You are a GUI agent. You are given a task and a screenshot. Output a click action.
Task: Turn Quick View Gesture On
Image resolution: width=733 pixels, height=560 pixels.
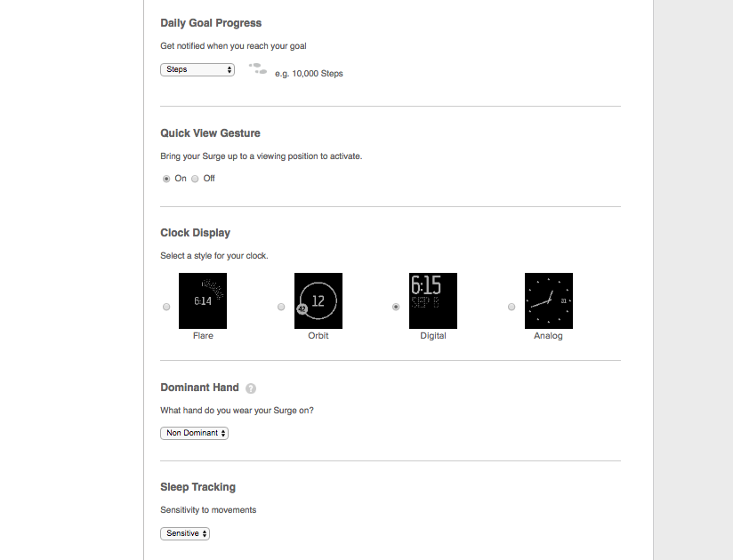[166, 179]
